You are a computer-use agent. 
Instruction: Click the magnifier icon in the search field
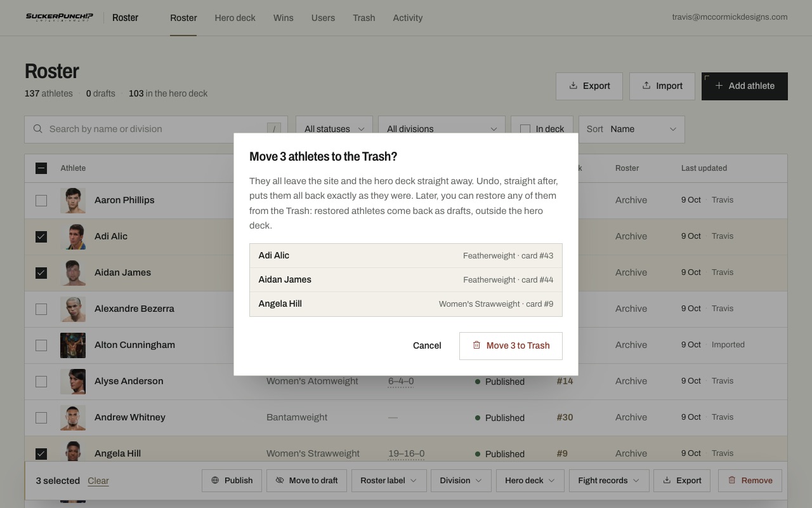click(x=38, y=129)
